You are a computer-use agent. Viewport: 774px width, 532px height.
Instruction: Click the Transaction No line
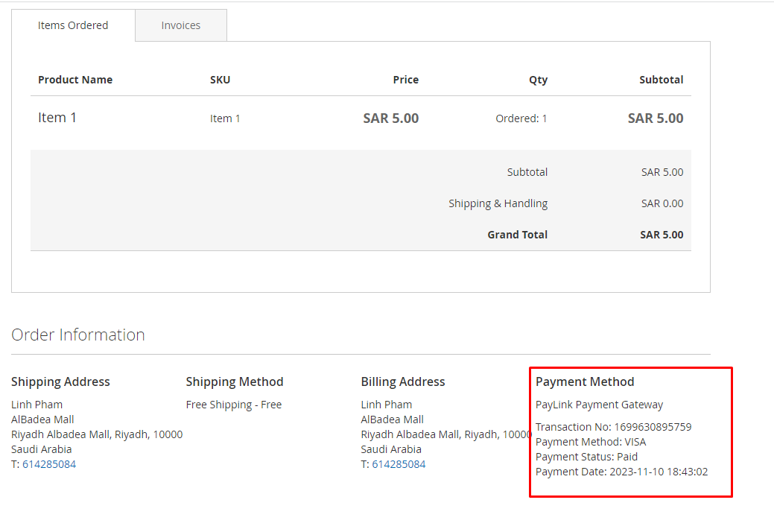[x=613, y=427]
